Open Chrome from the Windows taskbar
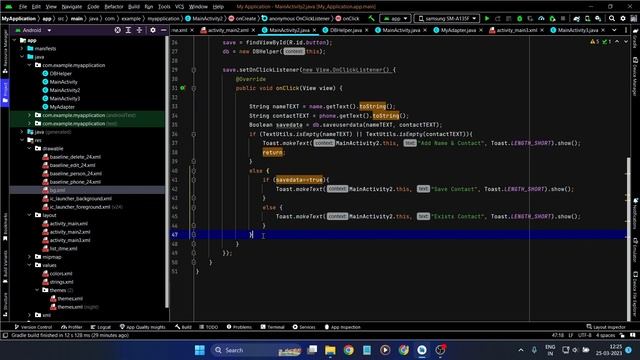This screenshot has width=640, height=360. pos(349,350)
